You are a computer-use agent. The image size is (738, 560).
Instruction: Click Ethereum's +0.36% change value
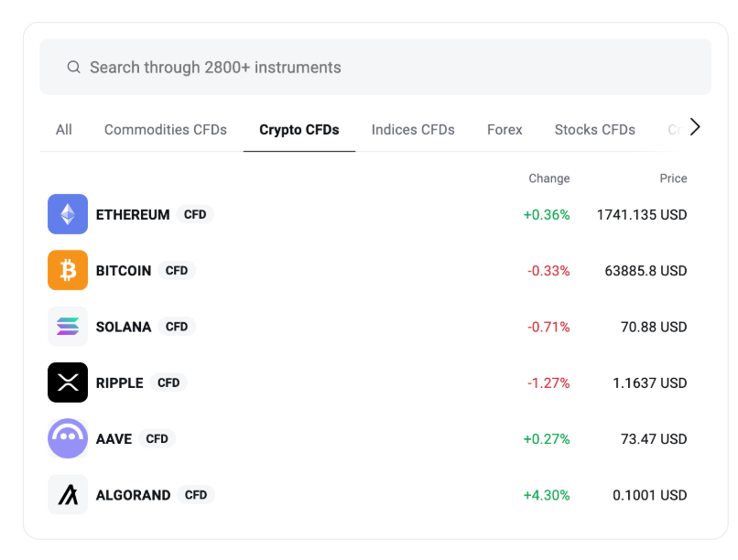click(547, 215)
